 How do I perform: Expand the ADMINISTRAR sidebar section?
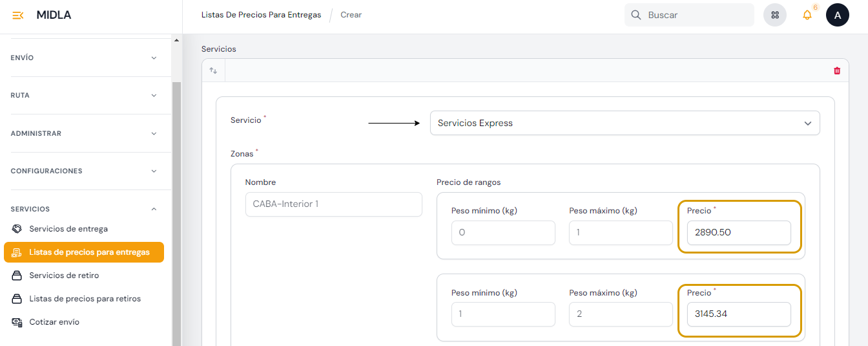coord(84,133)
